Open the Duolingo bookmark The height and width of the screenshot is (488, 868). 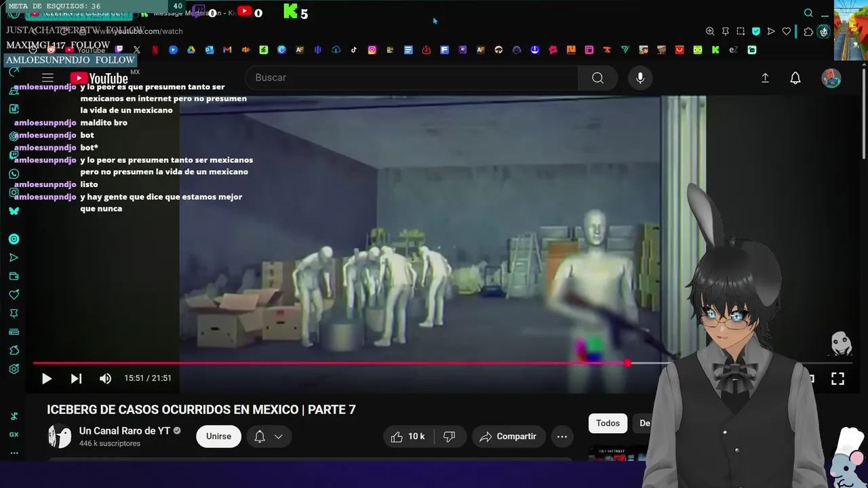[698, 49]
